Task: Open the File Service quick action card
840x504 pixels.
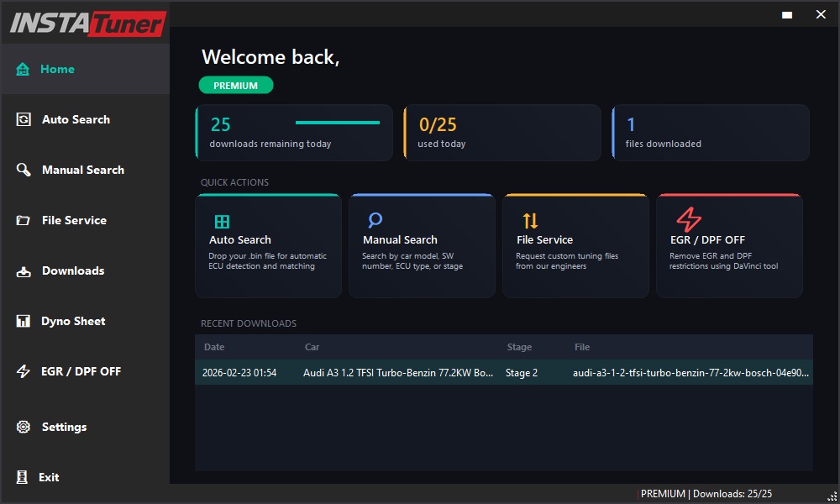Action: tap(575, 245)
